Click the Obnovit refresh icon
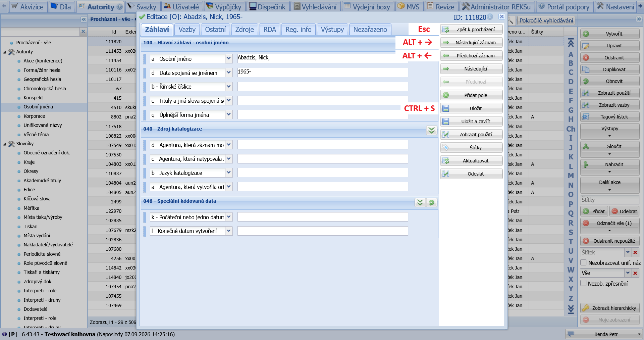This screenshot has width=644, height=340. [586, 81]
